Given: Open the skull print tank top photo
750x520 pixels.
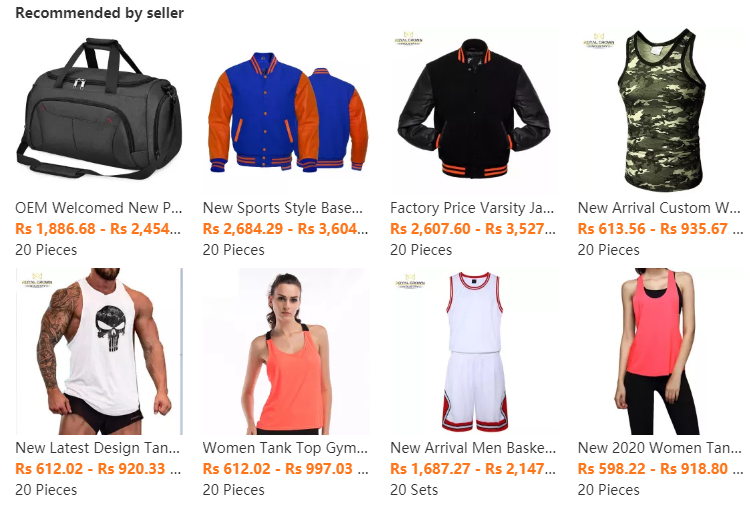Looking at the screenshot, I should coord(99,352).
